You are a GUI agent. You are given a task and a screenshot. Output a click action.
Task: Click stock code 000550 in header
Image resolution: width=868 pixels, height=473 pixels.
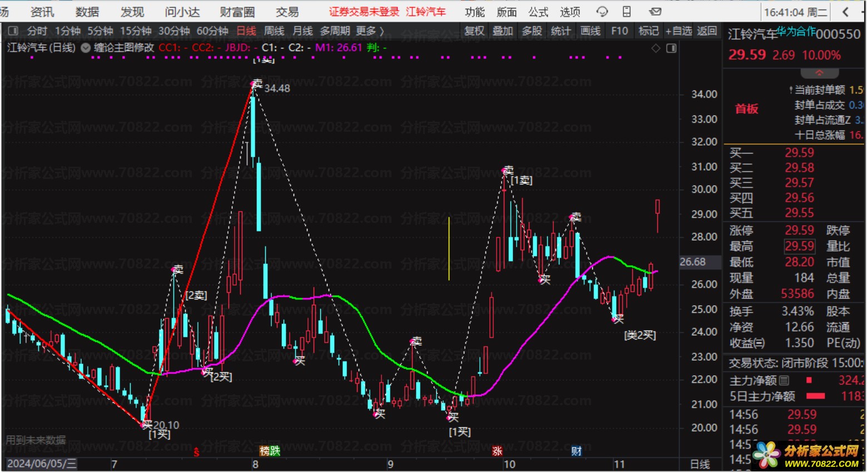pos(838,34)
